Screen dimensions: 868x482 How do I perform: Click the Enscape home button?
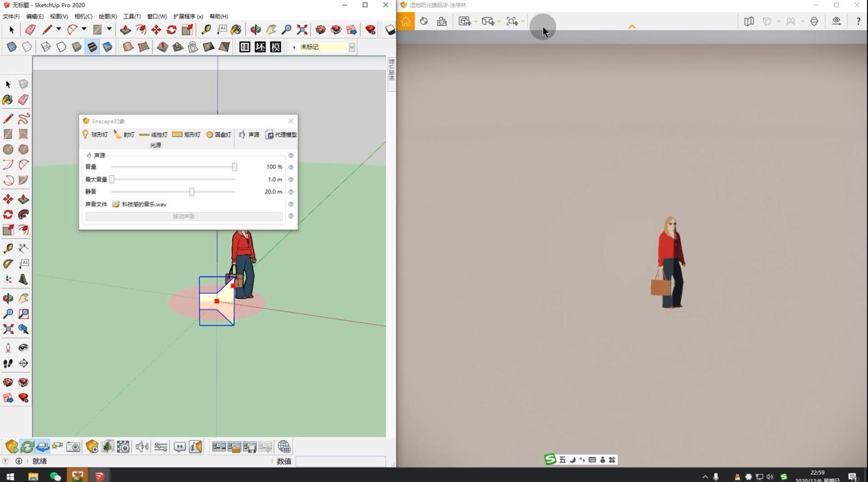point(406,22)
